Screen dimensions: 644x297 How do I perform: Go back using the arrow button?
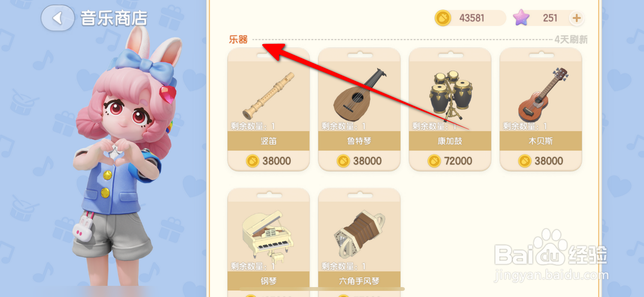[x=58, y=18]
